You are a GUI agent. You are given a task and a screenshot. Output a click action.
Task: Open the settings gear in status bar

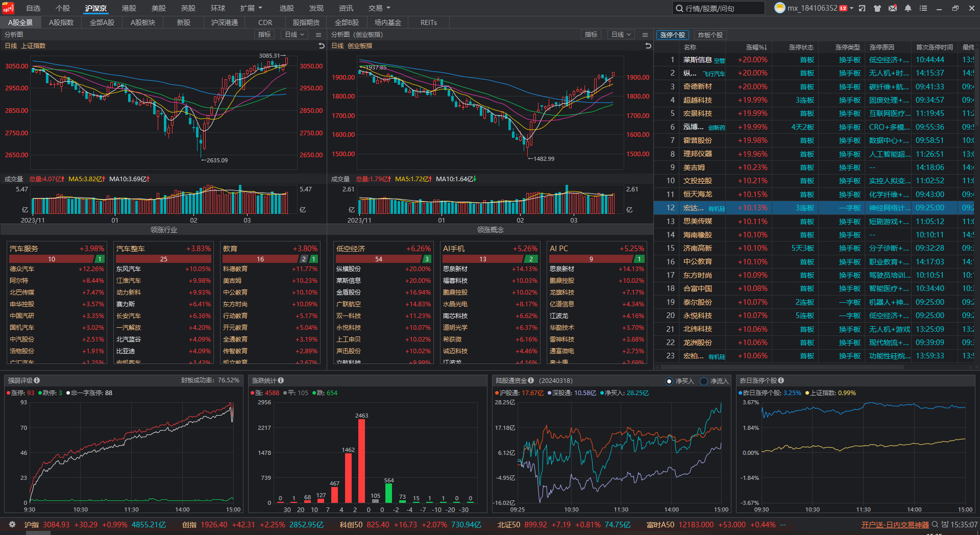[12, 524]
